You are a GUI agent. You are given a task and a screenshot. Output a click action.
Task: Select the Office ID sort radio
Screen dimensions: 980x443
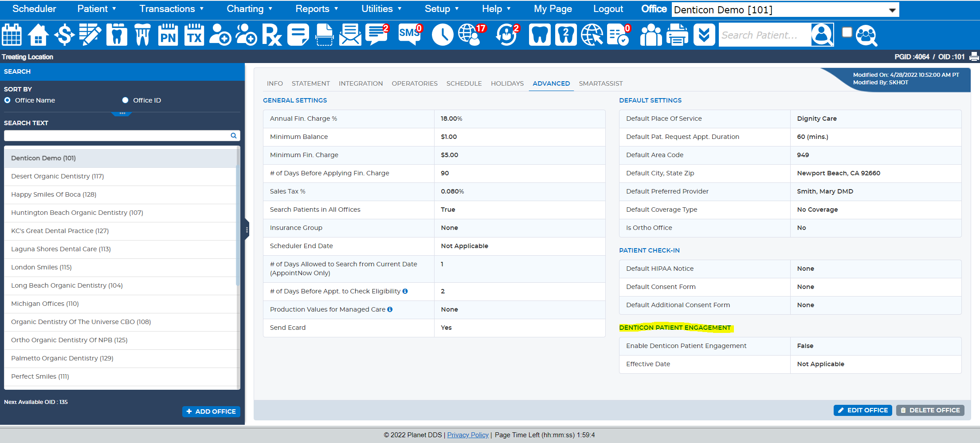[125, 100]
